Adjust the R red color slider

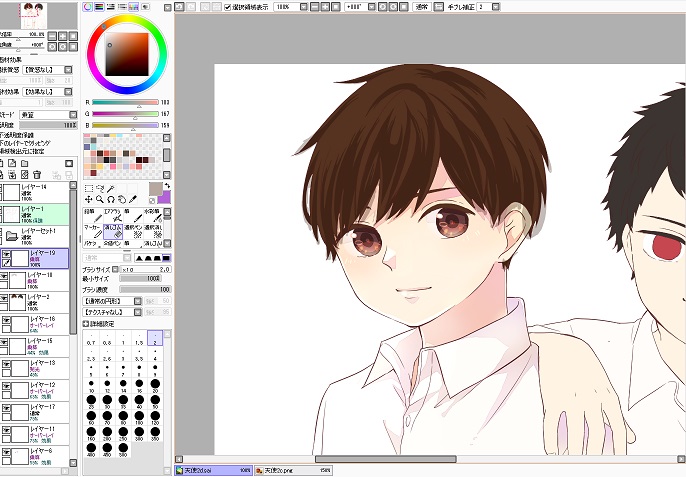125,102
